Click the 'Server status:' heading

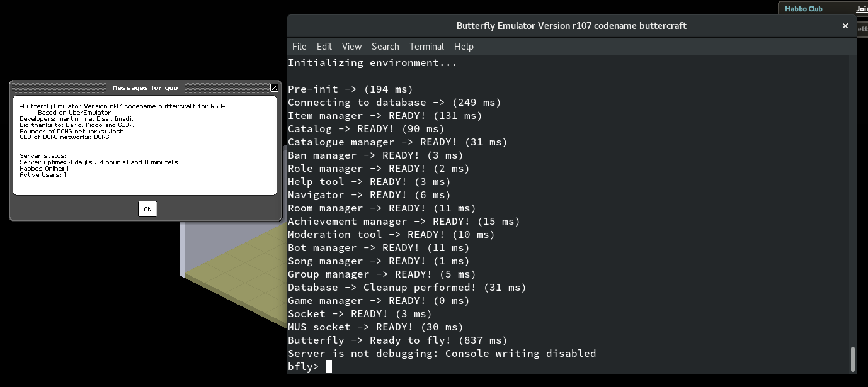(x=43, y=156)
